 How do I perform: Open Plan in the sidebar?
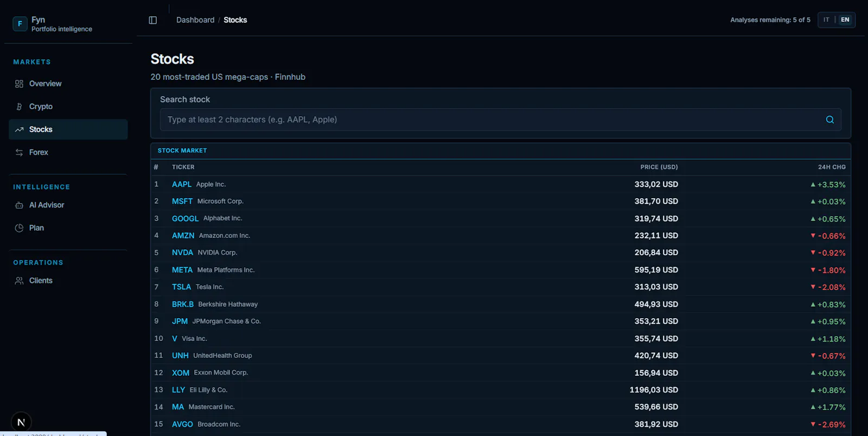68,228
